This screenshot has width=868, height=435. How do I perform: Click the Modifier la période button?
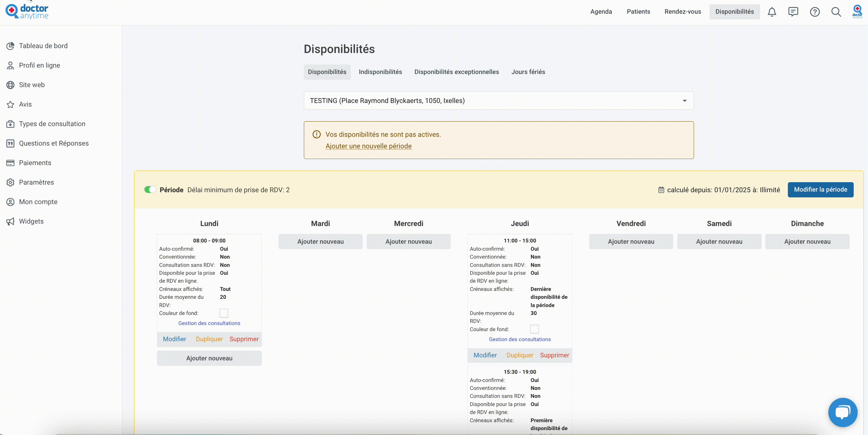pyautogui.click(x=820, y=189)
